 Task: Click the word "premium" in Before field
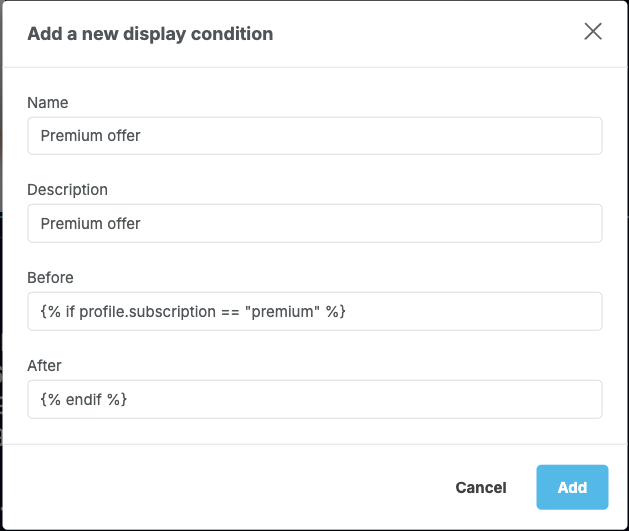point(281,311)
